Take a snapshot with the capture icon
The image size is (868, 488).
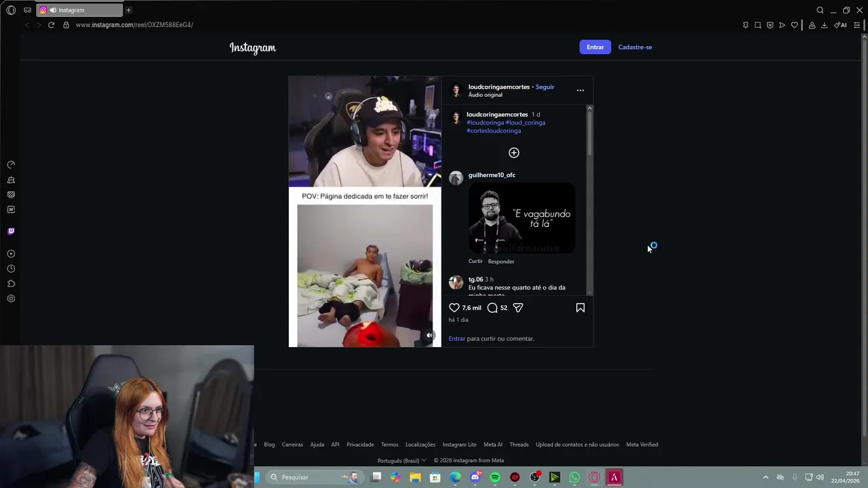pos(757,25)
